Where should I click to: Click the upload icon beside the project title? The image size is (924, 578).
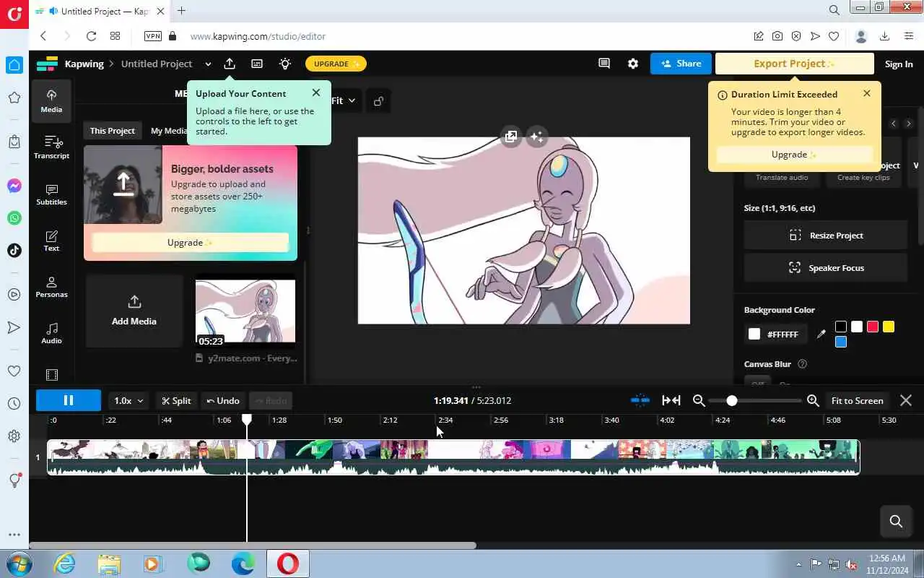tap(230, 64)
